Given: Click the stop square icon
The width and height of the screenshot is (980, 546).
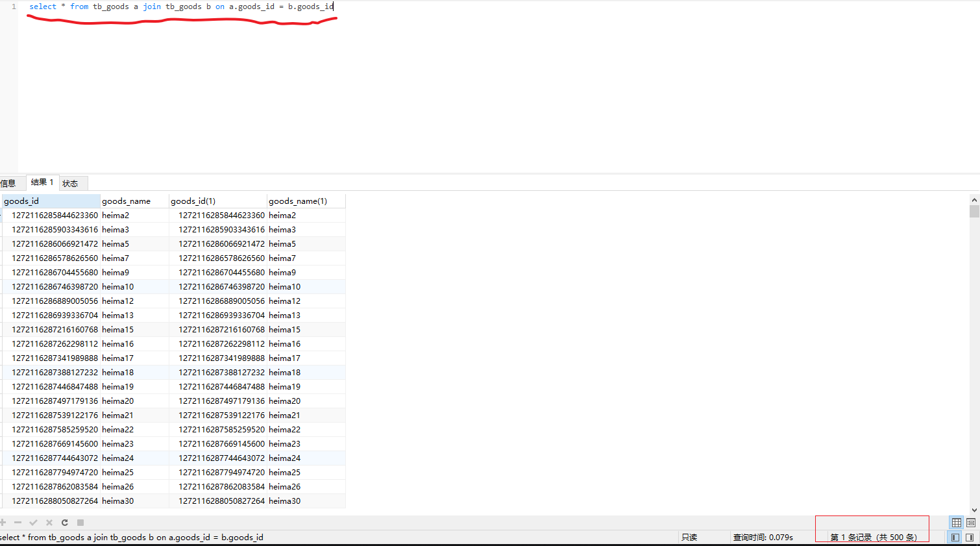Looking at the screenshot, I should click(x=80, y=523).
